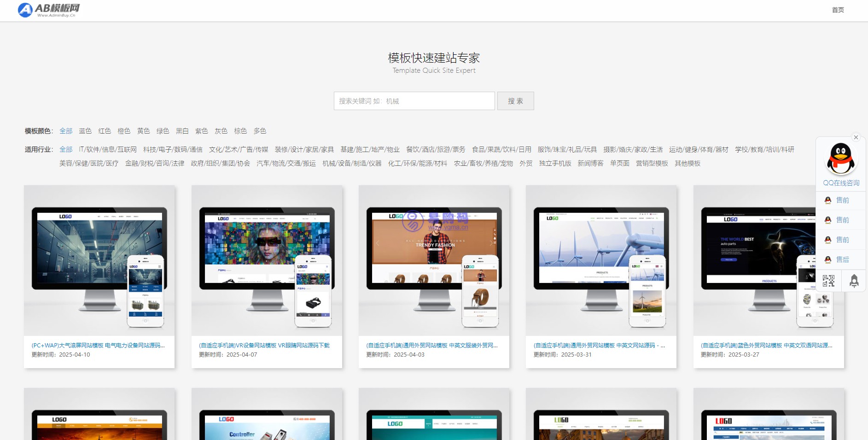The width and height of the screenshot is (868, 440).
Task: Select 营销型模板 category
Action: (652, 164)
